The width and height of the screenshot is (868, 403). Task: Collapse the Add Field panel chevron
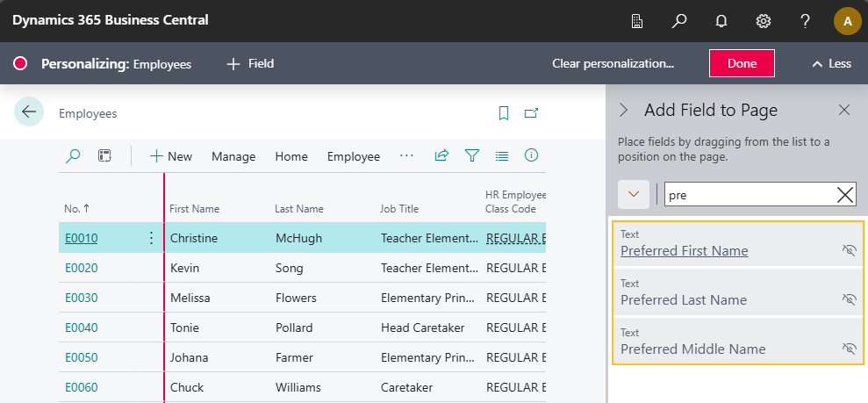coord(624,110)
